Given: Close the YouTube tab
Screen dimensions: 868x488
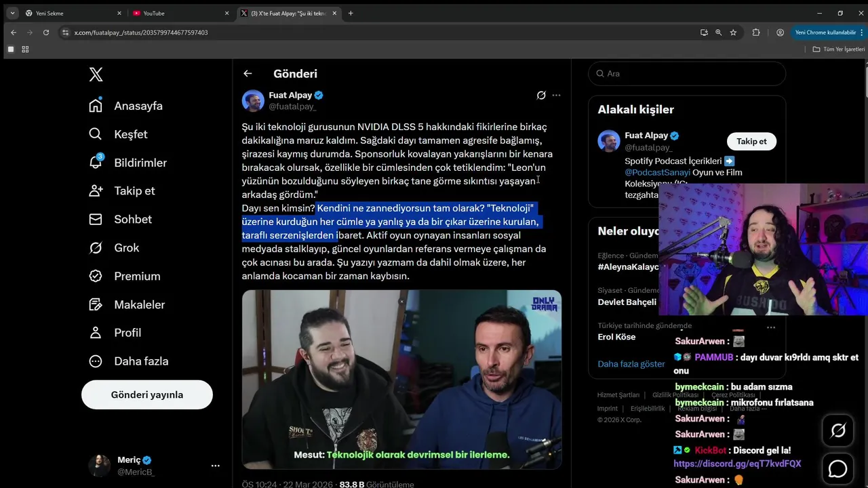Looking at the screenshot, I should [226, 13].
